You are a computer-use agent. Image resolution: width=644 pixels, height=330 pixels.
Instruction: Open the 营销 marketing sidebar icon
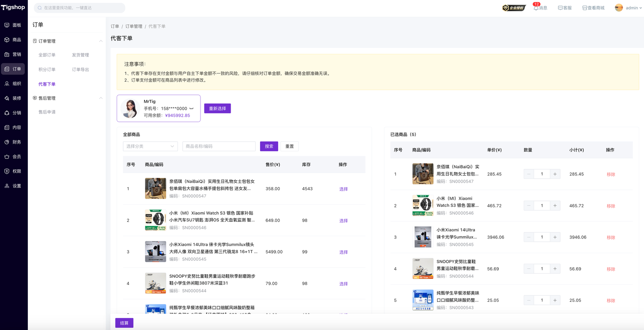(7, 54)
